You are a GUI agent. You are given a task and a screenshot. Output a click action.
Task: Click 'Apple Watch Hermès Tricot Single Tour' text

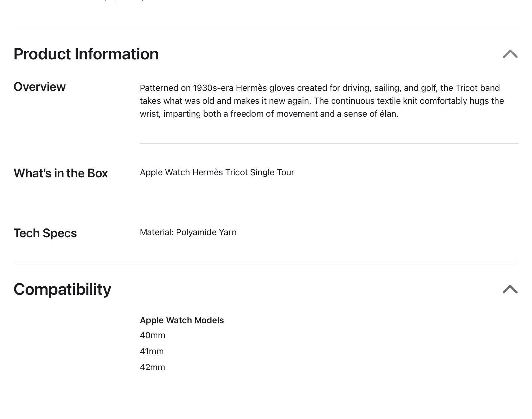pos(217,172)
